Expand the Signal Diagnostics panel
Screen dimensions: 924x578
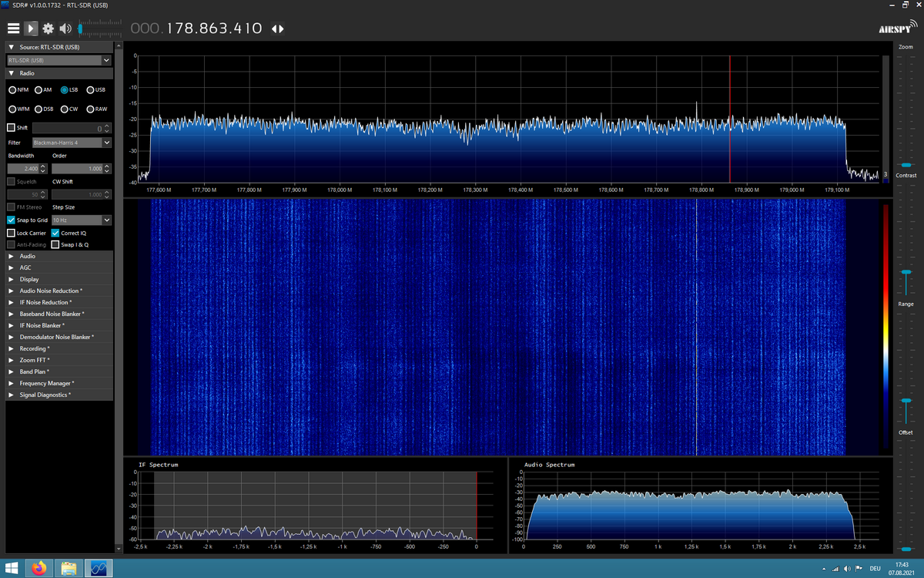pyautogui.click(x=59, y=395)
